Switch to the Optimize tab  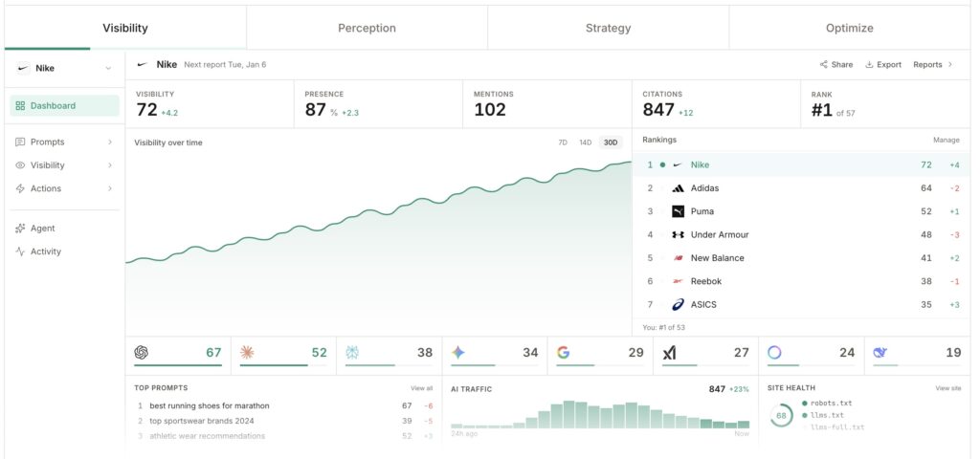point(850,28)
